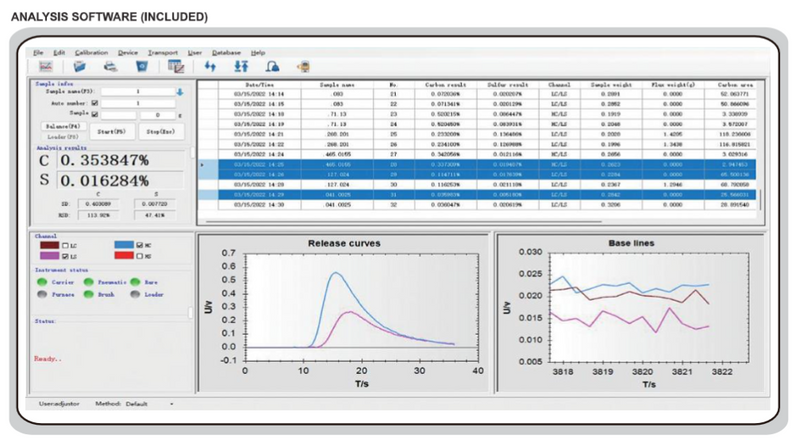Click the chart icon at toolbar start
The image size is (800, 443).
tap(45, 66)
